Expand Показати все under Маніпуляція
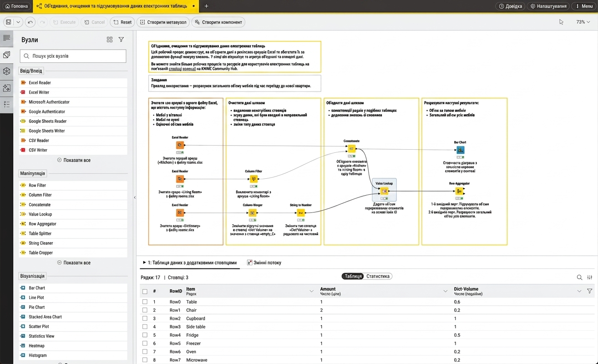 (74, 263)
